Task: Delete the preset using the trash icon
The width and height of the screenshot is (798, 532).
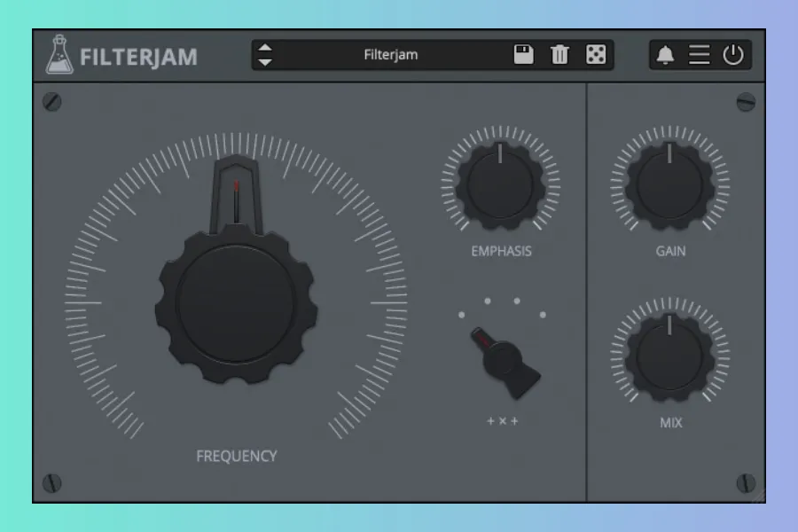Action: point(559,55)
